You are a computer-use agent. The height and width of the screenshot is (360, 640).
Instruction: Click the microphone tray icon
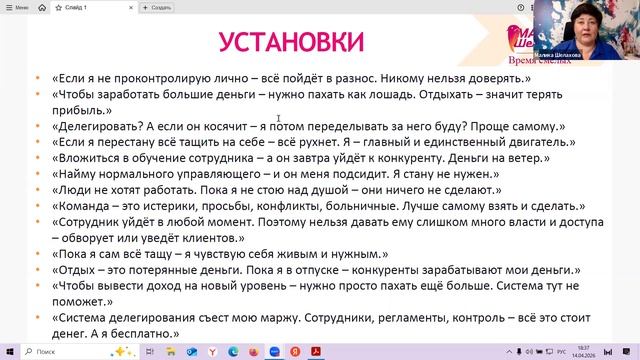click(519, 351)
